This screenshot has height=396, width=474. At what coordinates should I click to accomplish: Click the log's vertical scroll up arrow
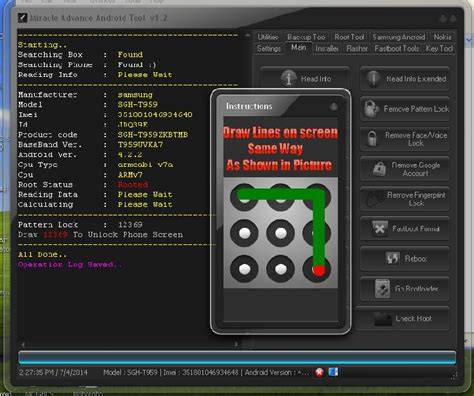(247, 35)
